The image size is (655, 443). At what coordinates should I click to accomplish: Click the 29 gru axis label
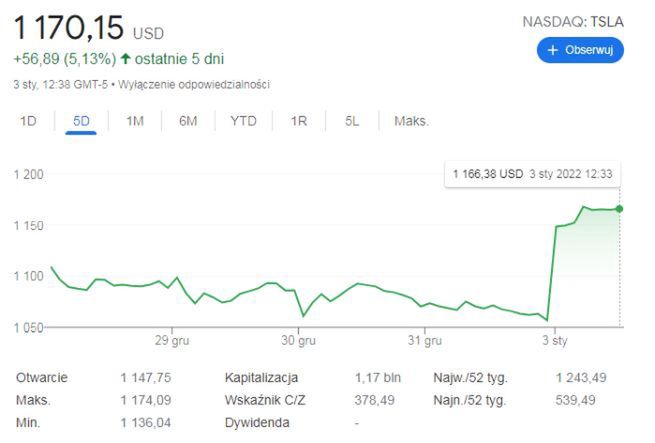pos(172,341)
